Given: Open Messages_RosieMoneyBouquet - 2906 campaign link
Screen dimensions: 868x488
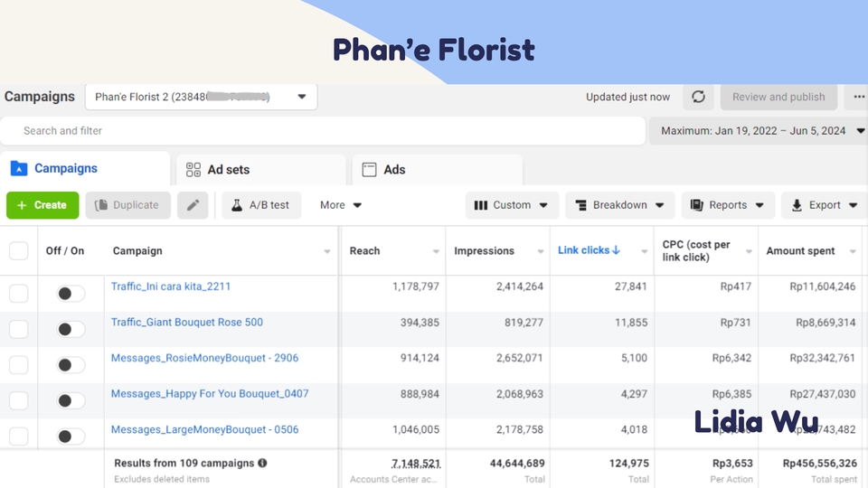Looking at the screenshot, I should click(205, 358).
